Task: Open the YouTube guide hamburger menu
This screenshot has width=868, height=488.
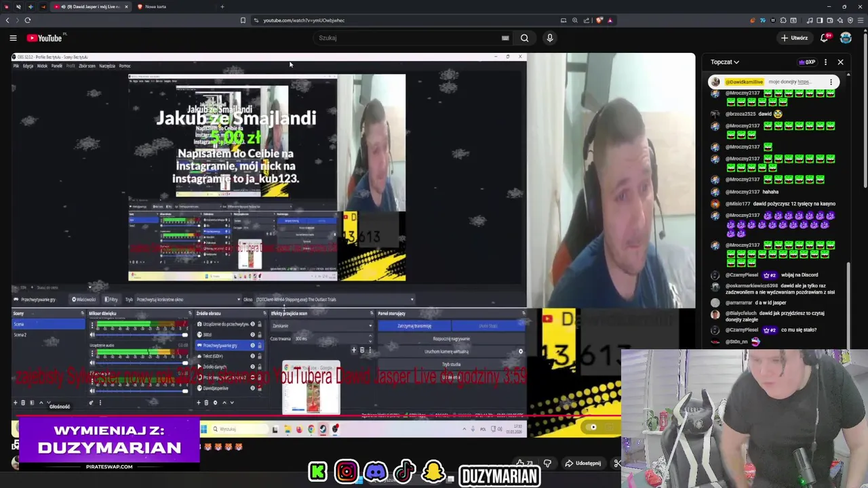Action: (13, 38)
